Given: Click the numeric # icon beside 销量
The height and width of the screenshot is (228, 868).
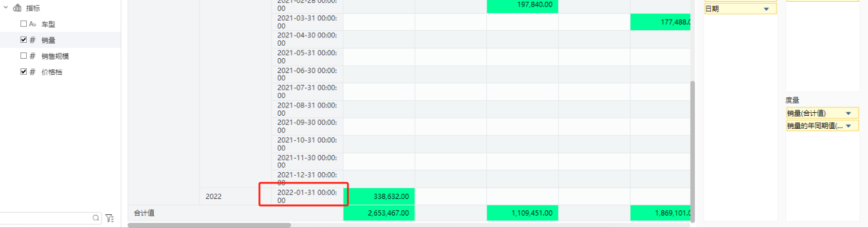Looking at the screenshot, I should click(32, 40).
